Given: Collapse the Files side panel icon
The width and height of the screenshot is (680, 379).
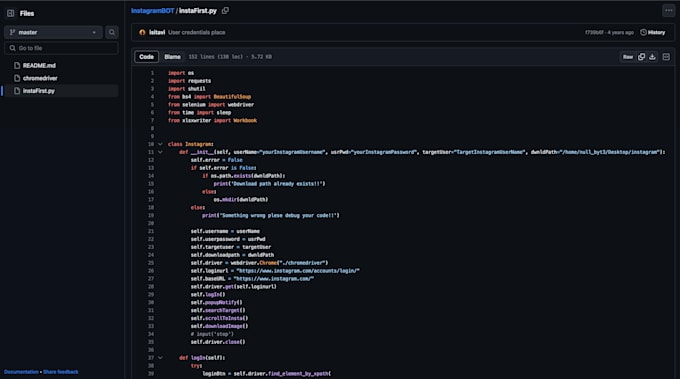Looking at the screenshot, I should click(10, 13).
